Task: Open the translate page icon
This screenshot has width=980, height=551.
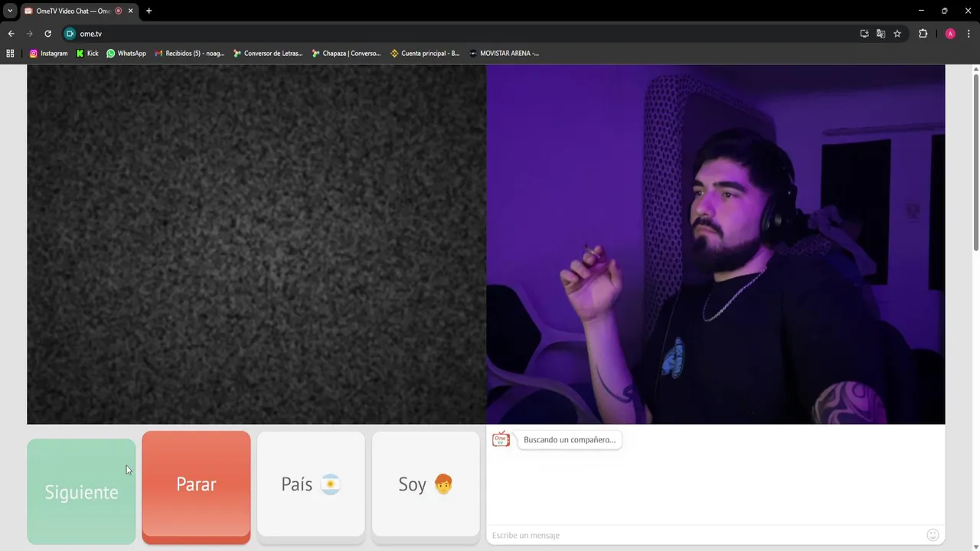Action: coord(880,34)
